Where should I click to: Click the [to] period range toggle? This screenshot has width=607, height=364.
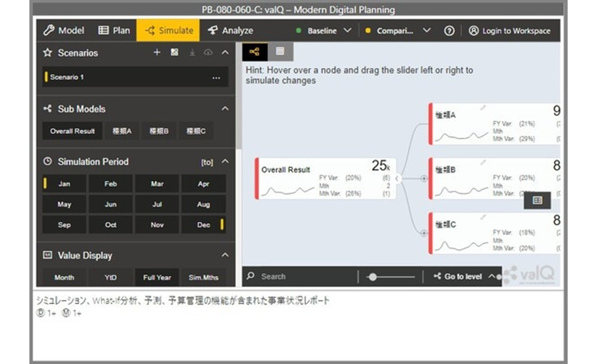207,162
